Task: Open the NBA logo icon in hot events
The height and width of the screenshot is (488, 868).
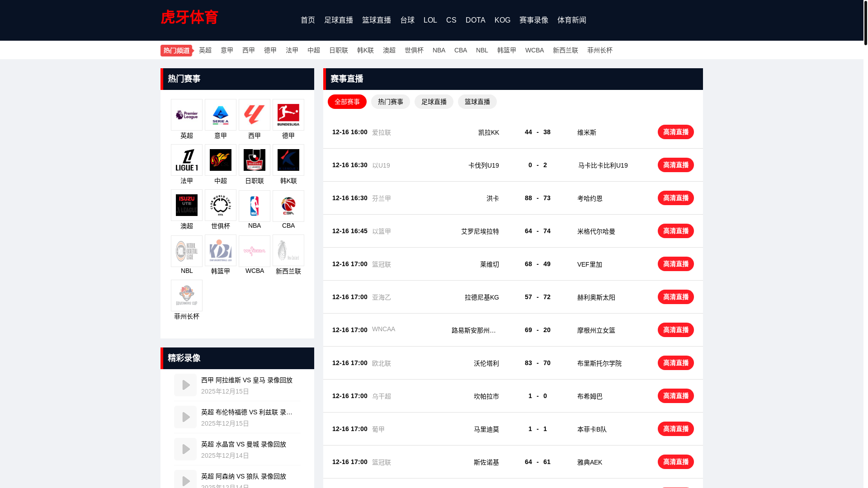Action: tap(255, 206)
